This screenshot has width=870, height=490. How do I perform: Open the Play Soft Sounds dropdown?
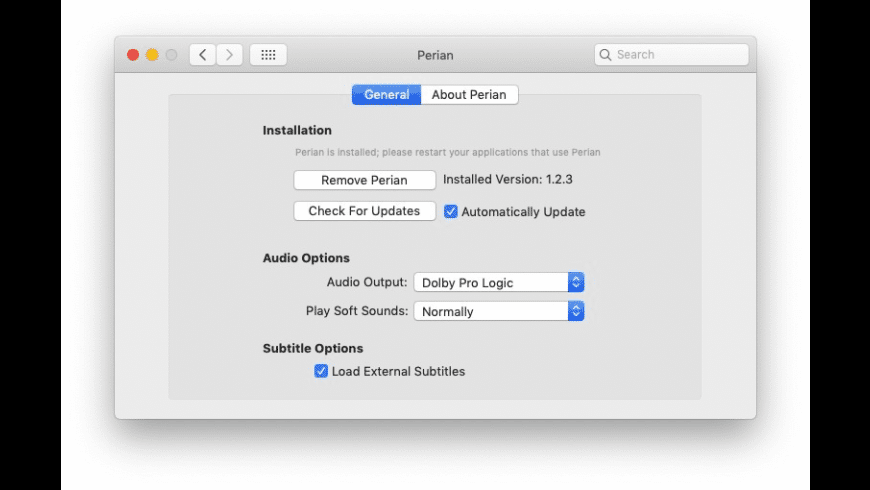499,311
